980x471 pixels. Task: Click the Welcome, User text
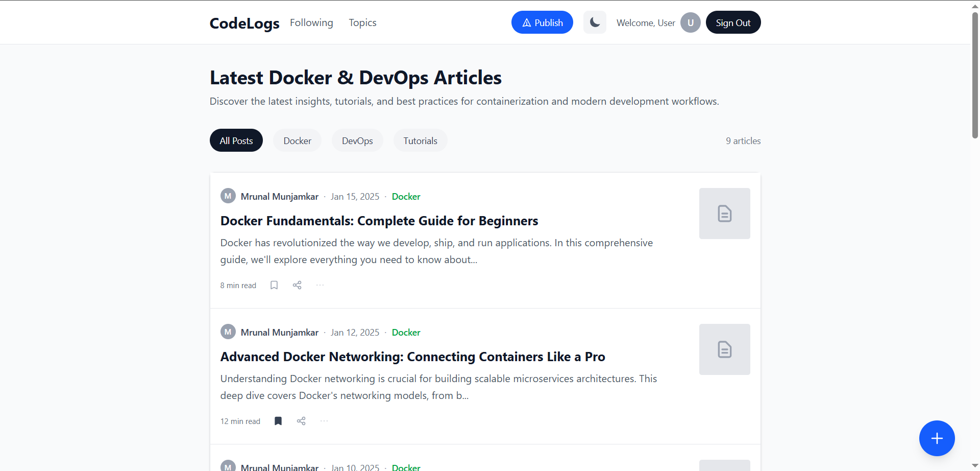coord(646,23)
